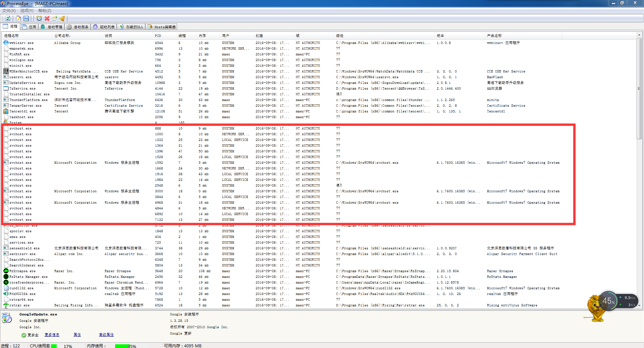Sort by the 线程 column header
The image size is (644, 348).
click(186, 36)
